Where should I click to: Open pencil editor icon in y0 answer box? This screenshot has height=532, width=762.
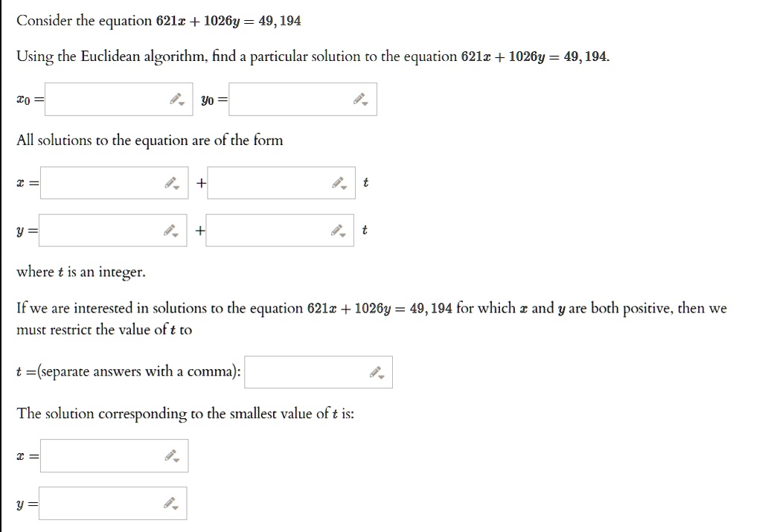coord(361,100)
